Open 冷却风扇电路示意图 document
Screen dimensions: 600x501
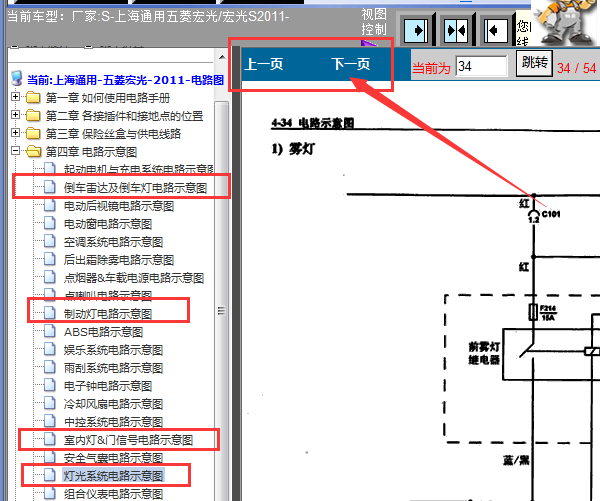coord(113,404)
